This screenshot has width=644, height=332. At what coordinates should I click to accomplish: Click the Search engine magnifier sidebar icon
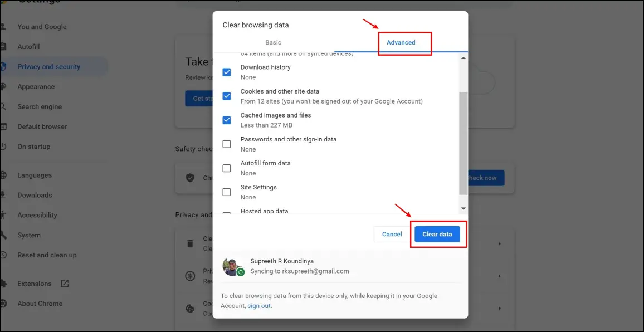3,106
